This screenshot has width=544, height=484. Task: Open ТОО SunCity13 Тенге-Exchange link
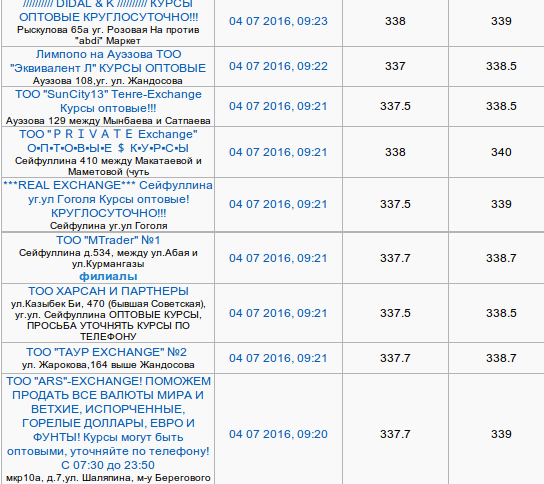tap(108, 101)
